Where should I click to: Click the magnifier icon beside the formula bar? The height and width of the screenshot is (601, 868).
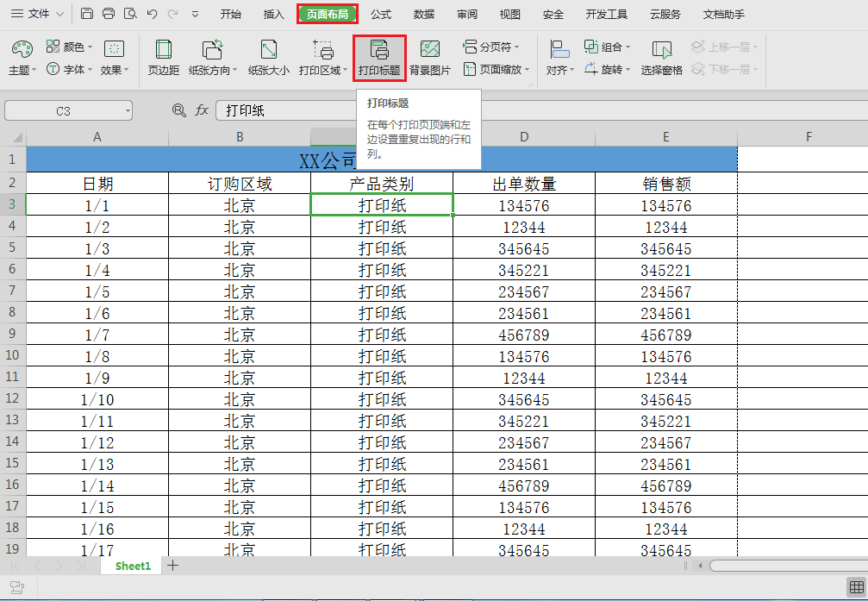tap(177, 110)
